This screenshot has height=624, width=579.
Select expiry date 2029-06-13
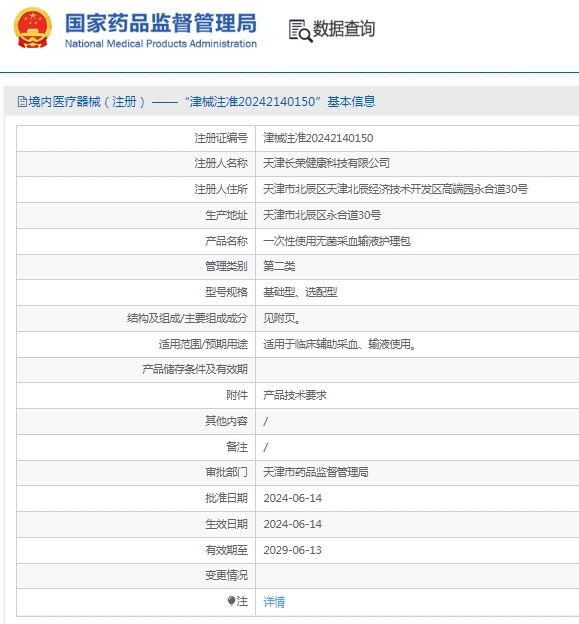tap(292, 550)
